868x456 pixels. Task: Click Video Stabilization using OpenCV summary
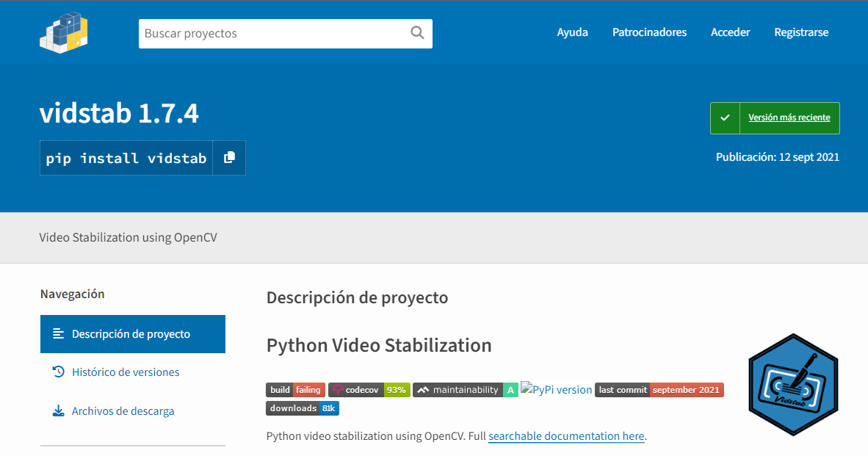(x=128, y=237)
